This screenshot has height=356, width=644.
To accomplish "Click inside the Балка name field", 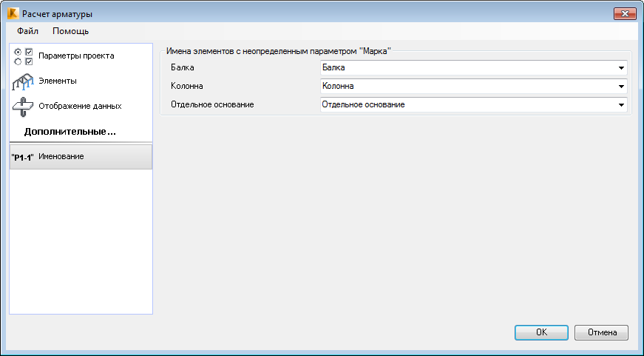I will point(468,68).
